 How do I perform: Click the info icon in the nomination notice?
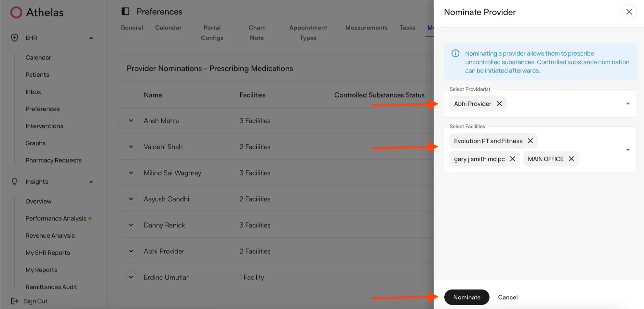point(455,53)
